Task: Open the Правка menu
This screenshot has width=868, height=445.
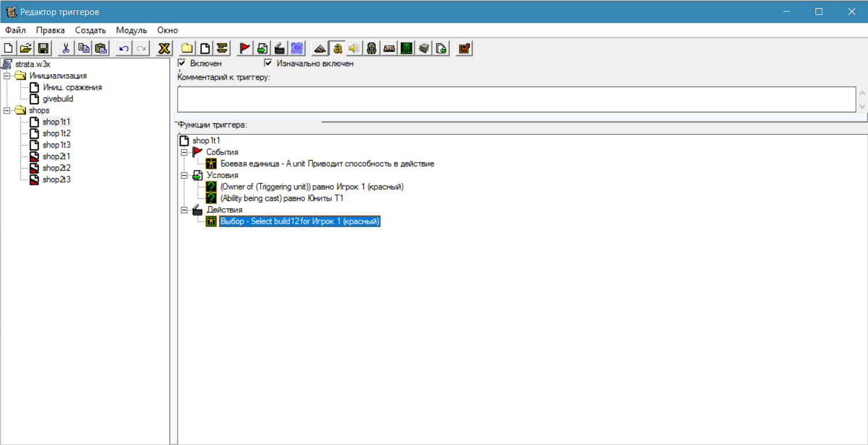Action: (x=50, y=30)
